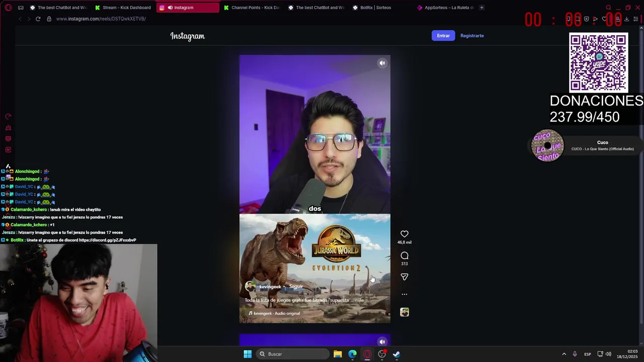
Task: Click the Registrarte sign-up link
Action: 472,36
